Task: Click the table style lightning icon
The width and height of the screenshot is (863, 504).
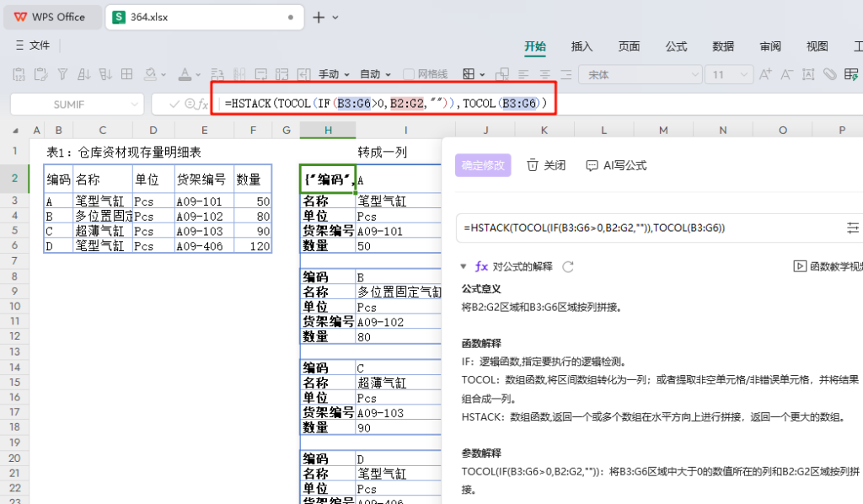Action: tap(851, 74)
